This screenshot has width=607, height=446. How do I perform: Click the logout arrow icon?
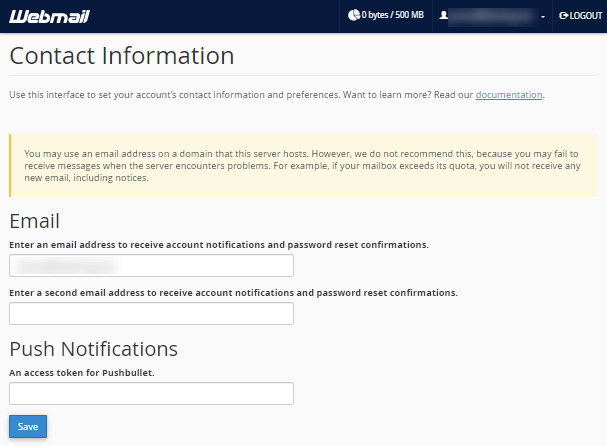[564, 15]
